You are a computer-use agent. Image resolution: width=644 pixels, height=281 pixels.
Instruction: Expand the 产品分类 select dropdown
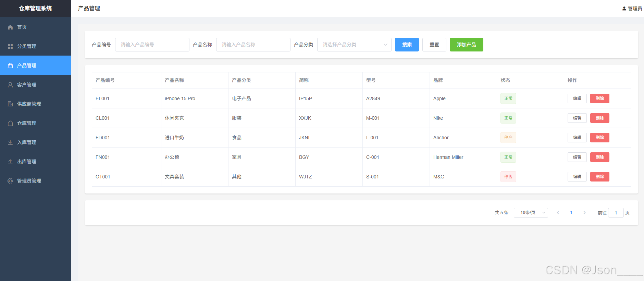pyautogui.click(x=354, y=45)
